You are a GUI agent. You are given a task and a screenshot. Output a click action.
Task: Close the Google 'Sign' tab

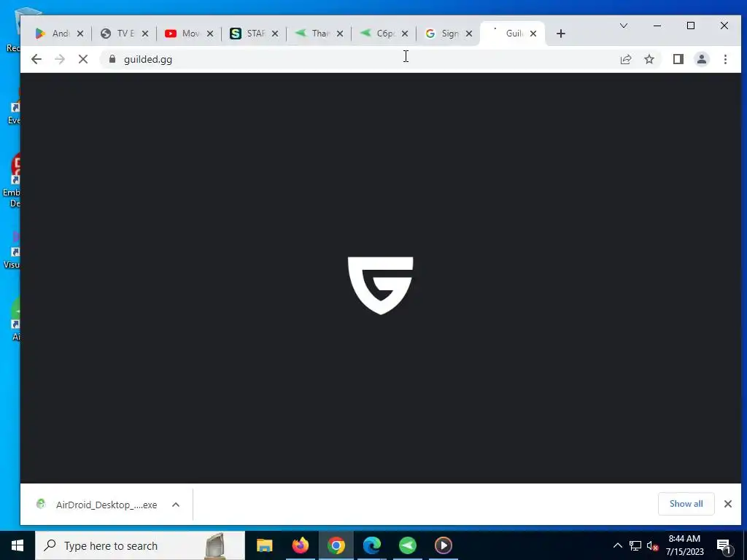point(469,34)
